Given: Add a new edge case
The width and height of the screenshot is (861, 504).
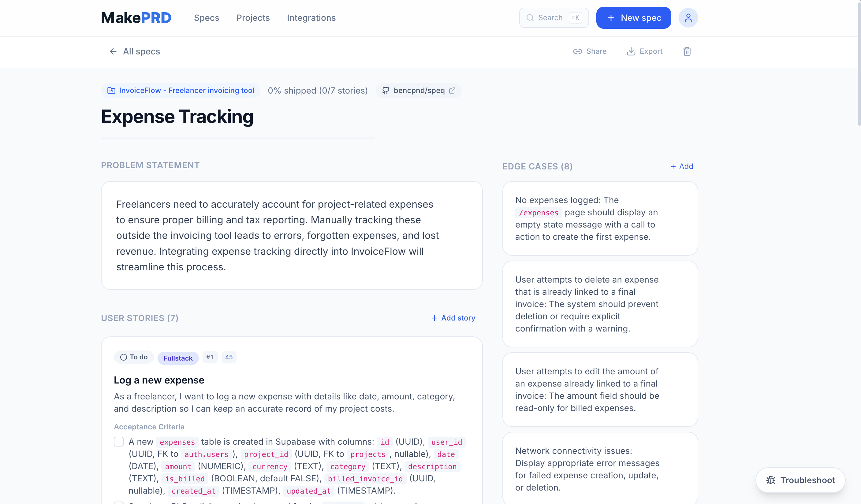Looking at the screenshot, I should [682, 166].
